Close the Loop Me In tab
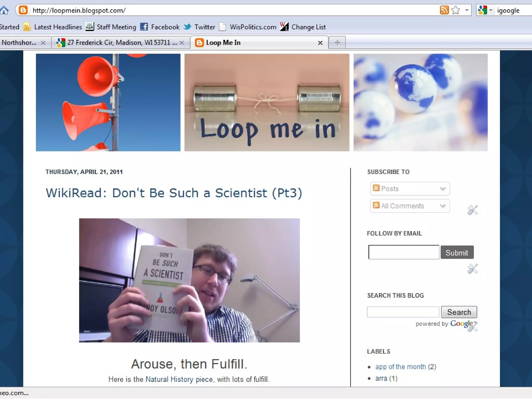 coord(320,43)
